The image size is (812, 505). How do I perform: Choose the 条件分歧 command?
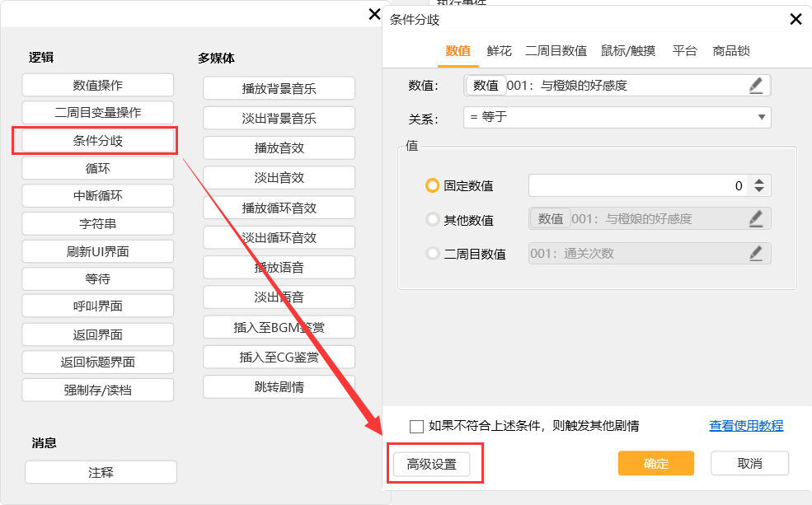click(97, 141)
